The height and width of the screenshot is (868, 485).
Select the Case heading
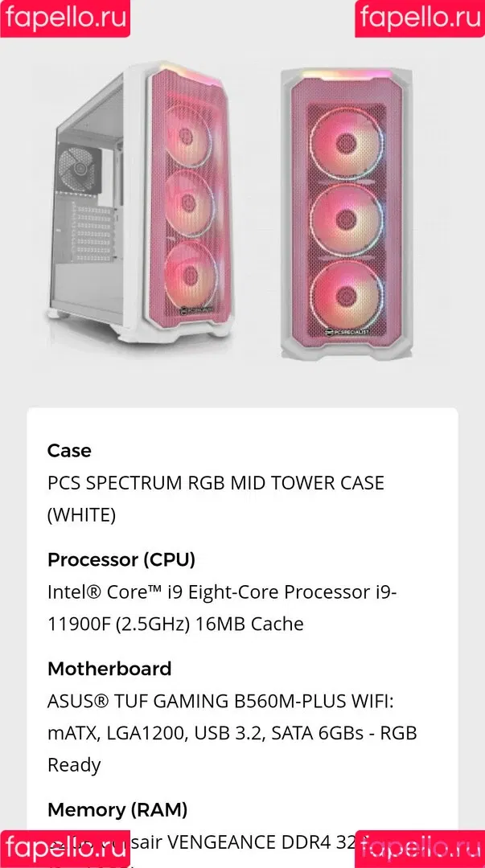pos(69,451)
